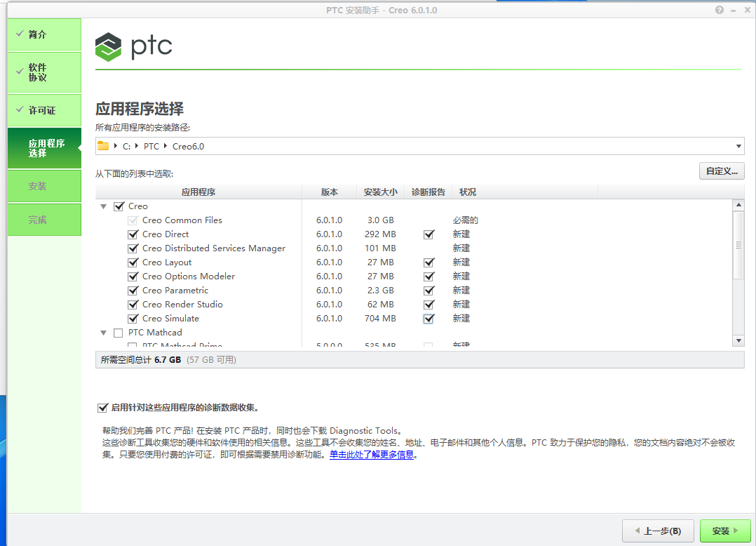
Task: Toggle diagnostic report for Creo Options Modeler
Action: coord(428,277)
